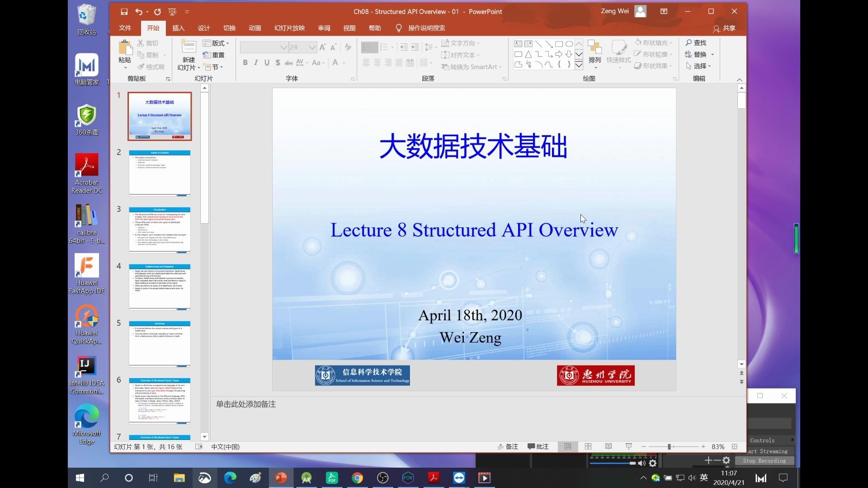The width and height of the screenshot is (868, 488).
Task: Click the zoom slider handle
Action: (669, 446)
